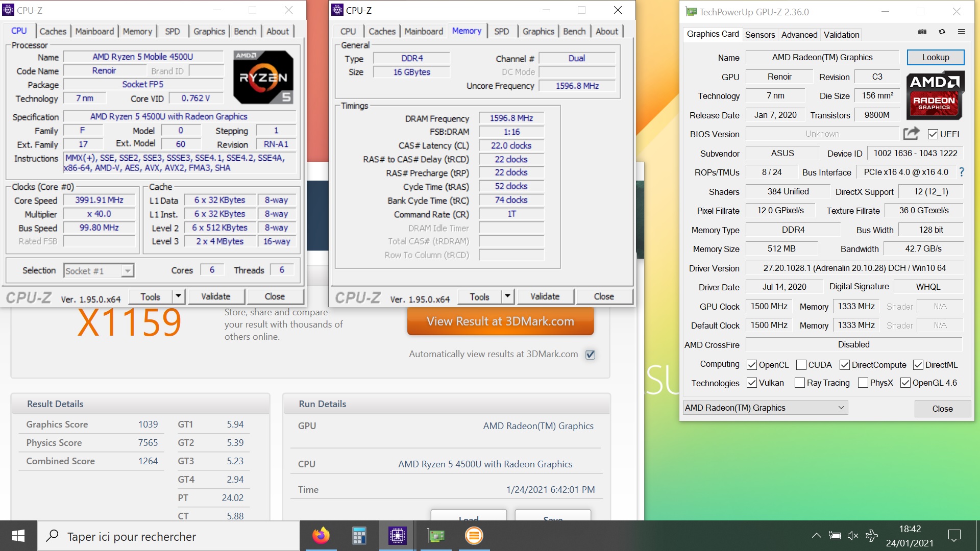Click Graphics Score 1039 value
The height and width of the screenshot is (551, 980).
coord(148,424)
